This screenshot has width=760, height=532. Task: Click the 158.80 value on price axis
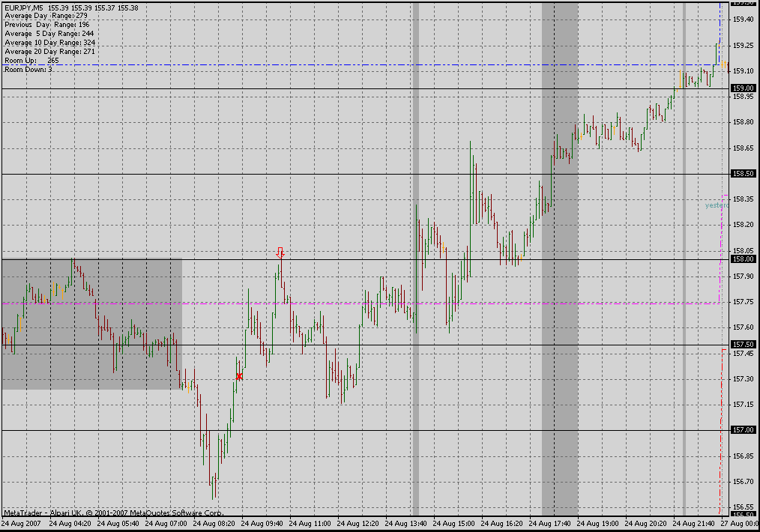tap(743, 122)
